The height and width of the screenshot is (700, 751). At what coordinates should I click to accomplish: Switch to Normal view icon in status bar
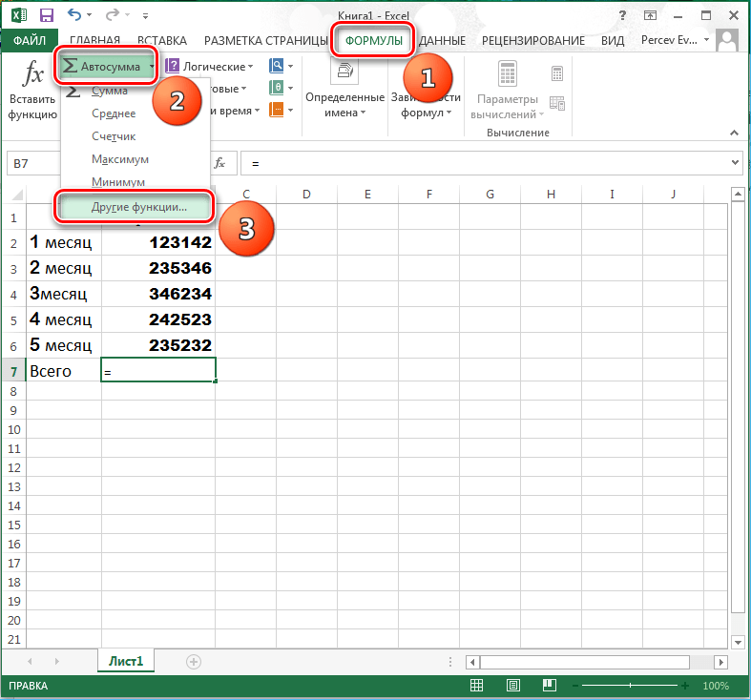476,686
